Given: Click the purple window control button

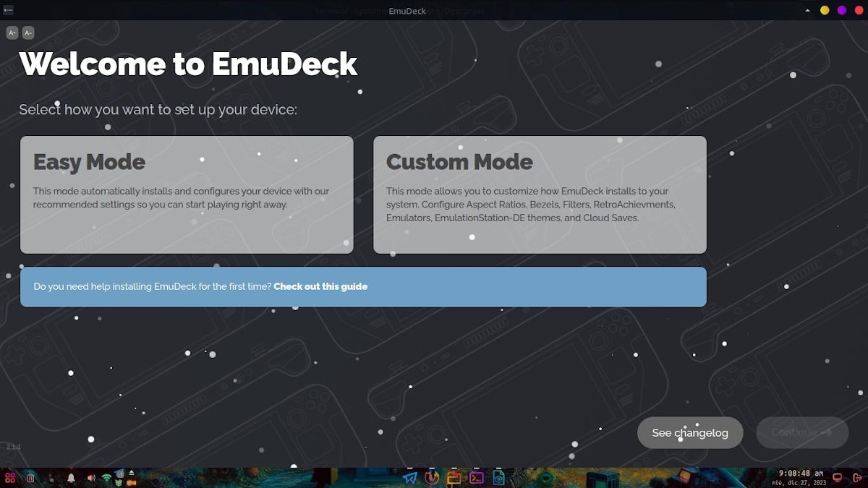Looking at the screenshot, I should point(842,10).
